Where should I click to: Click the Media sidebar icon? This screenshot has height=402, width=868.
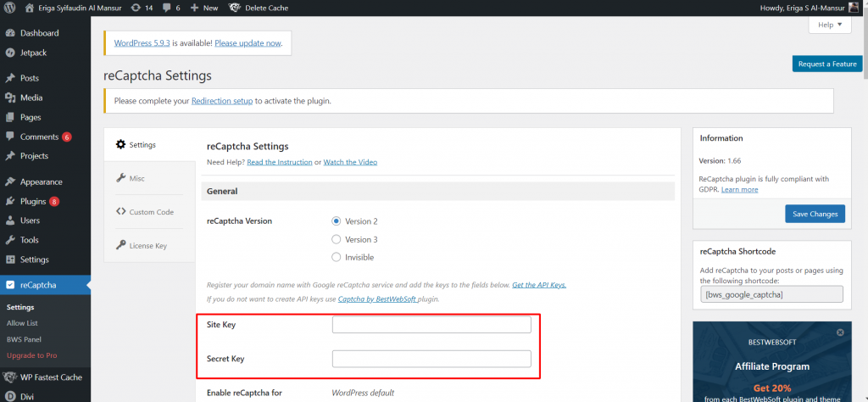(10, 98)
